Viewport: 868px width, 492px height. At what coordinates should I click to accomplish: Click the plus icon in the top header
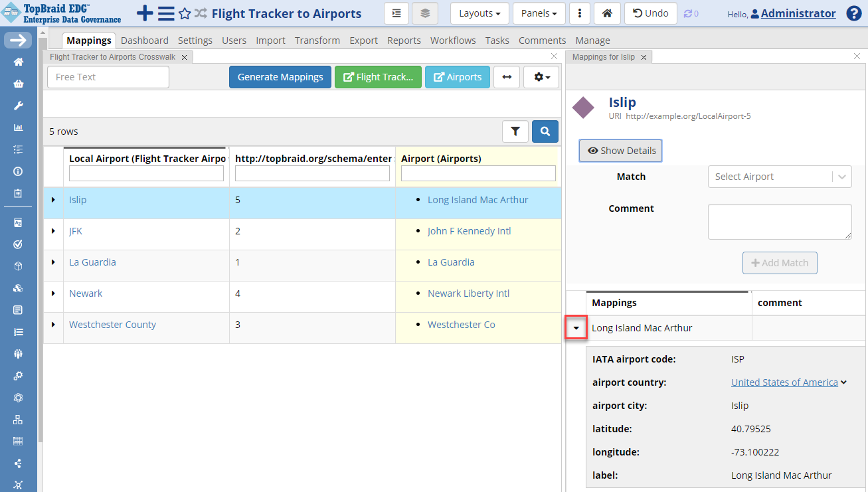click(x=143, y=13)
